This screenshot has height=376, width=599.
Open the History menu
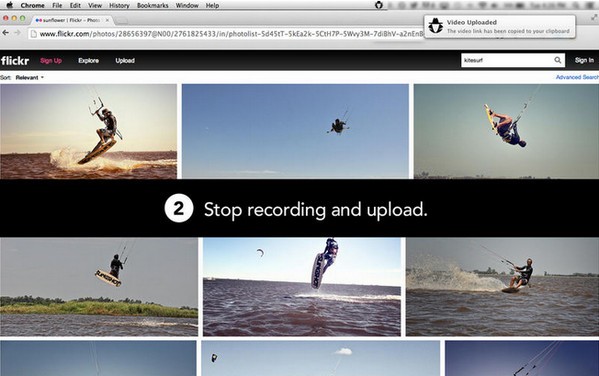(119, 5)
